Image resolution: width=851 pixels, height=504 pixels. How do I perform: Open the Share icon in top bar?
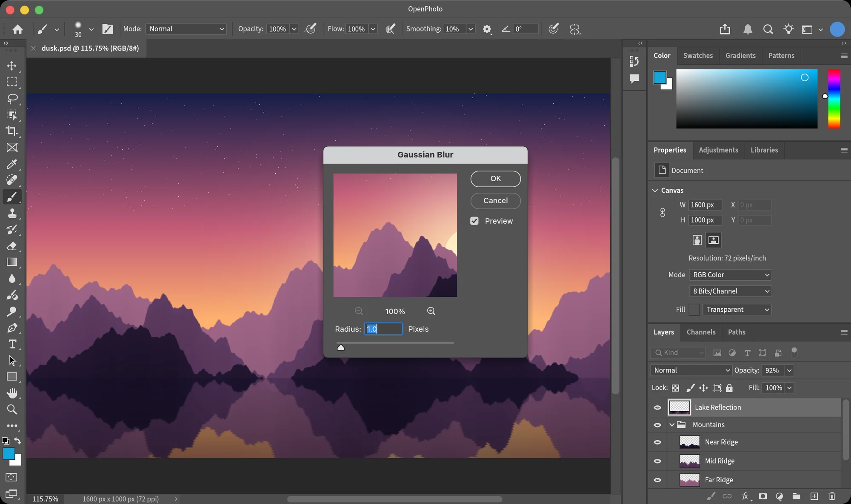tap(725, 29)
